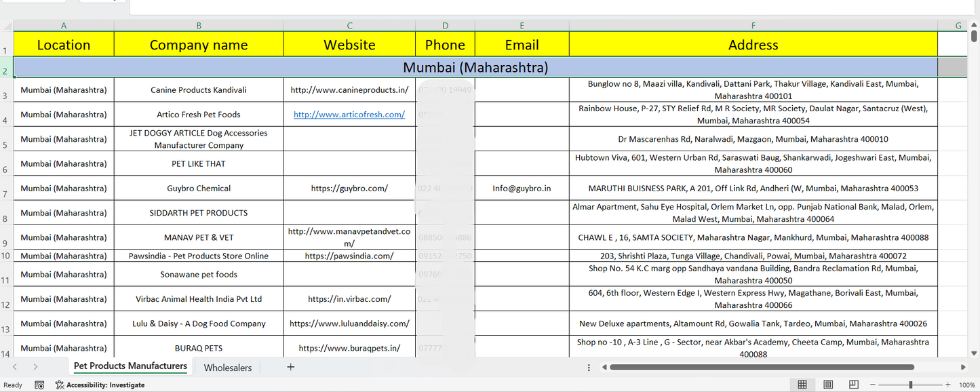Select the MANAV PET & VET cell
Viewport: 980px width, 392px height.
(x=199, y=237)
